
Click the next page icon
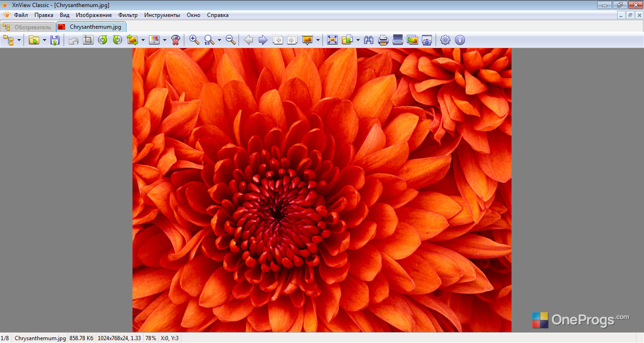point(292,40)
